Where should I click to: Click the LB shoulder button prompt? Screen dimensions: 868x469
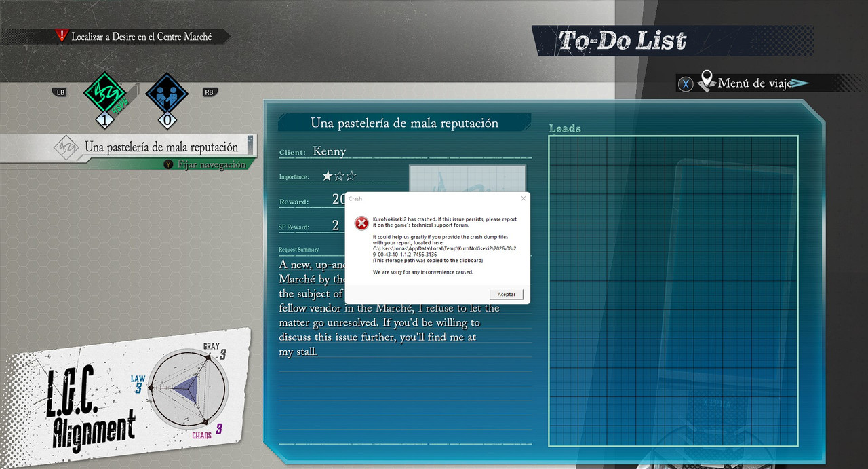pos(60,92)
